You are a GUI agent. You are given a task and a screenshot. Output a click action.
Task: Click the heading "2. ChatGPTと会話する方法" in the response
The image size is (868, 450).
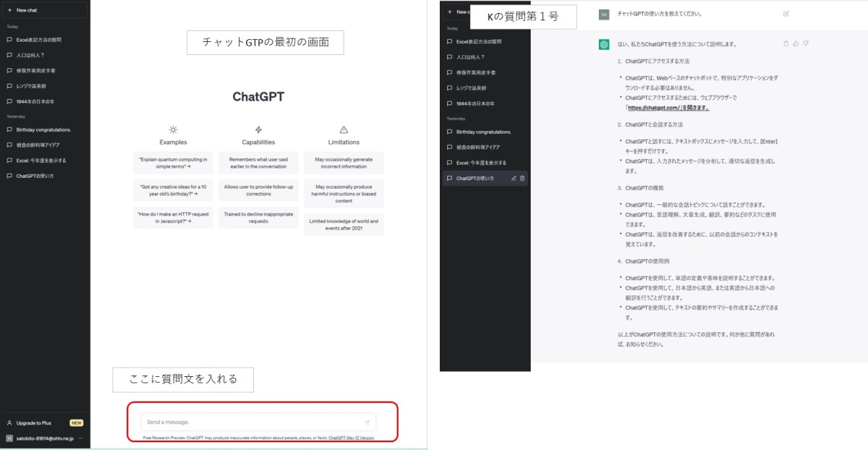click(650, 124)
